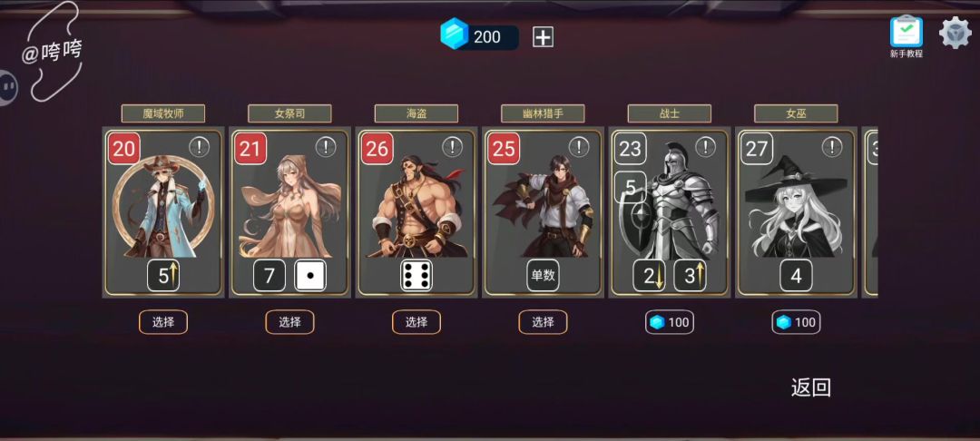The width and height of the screenshot is (980, 441).
Task: Show info icon on 海盗 card
Action: pyautogui.click(x=453, y=147)
